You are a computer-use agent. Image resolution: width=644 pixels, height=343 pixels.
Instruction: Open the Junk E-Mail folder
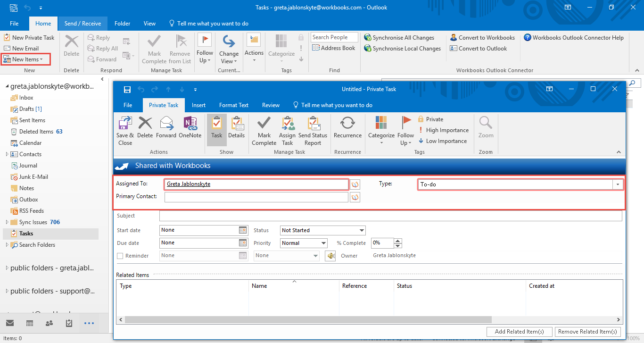tap(33, 177)
